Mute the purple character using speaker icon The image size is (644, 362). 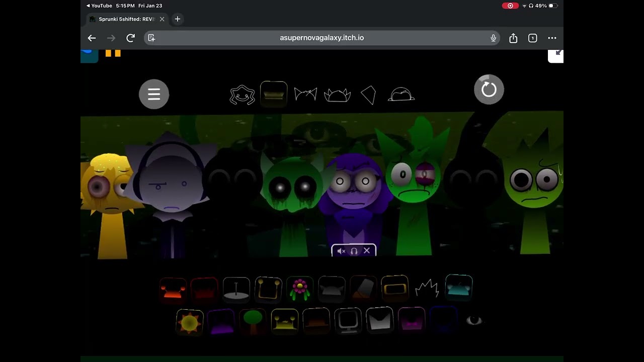tap(341, 251)
